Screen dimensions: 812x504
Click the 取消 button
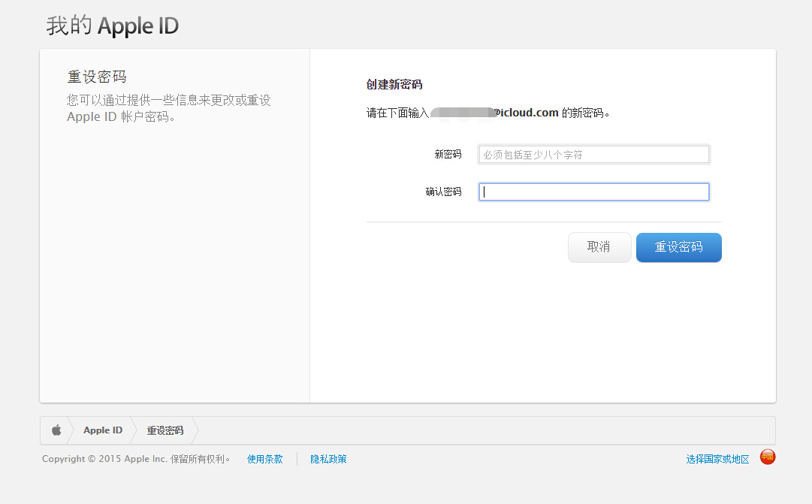599,247
